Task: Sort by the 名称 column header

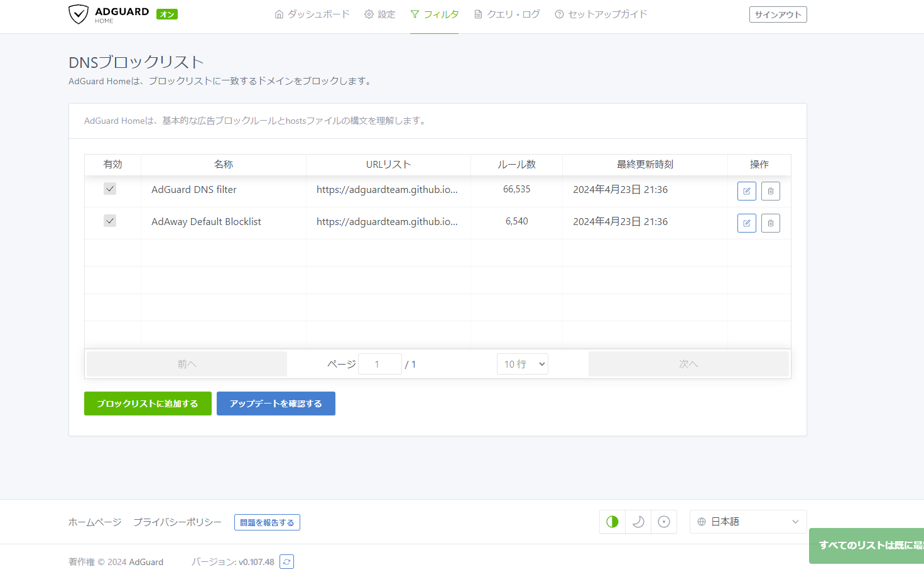Action: pos(224,164)
